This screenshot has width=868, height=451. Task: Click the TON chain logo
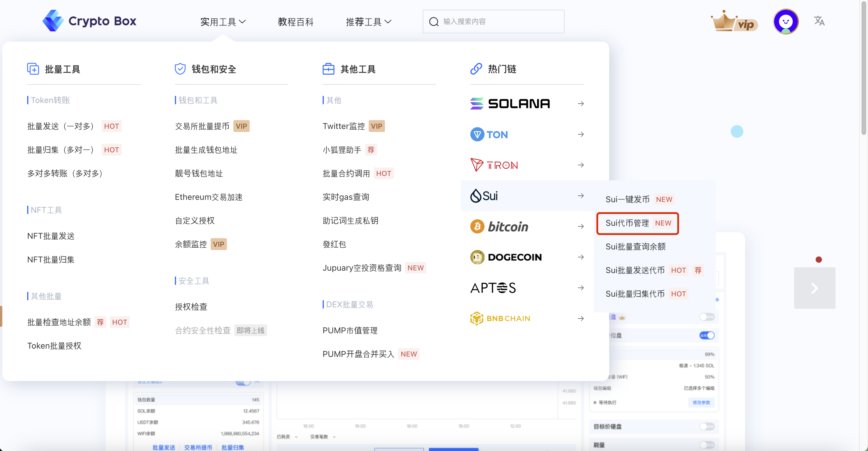click(489, 134)
